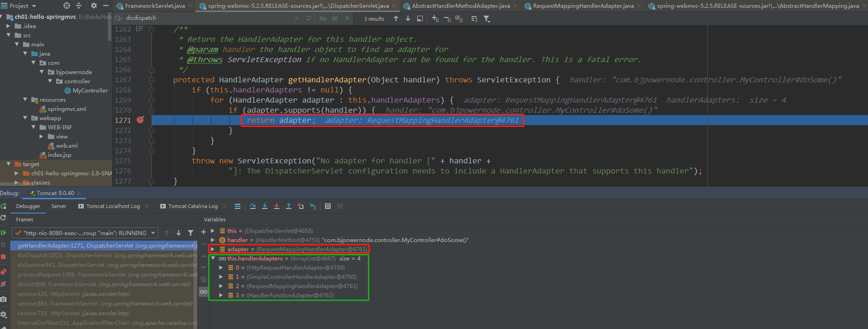The height and width of the screenshot is (329, 868).
Task: Open Project panel settings gear
Action: click(94, 6)
